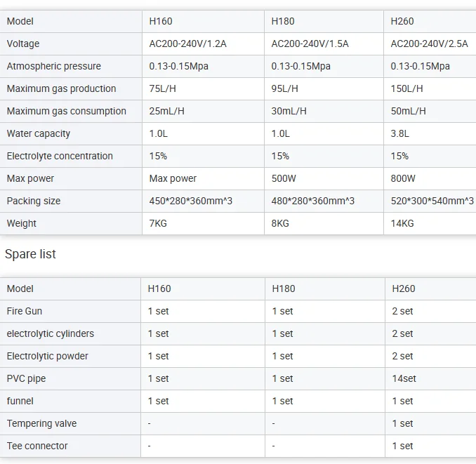Select the 'Atmospheric pressure' row label

(54, 66)
